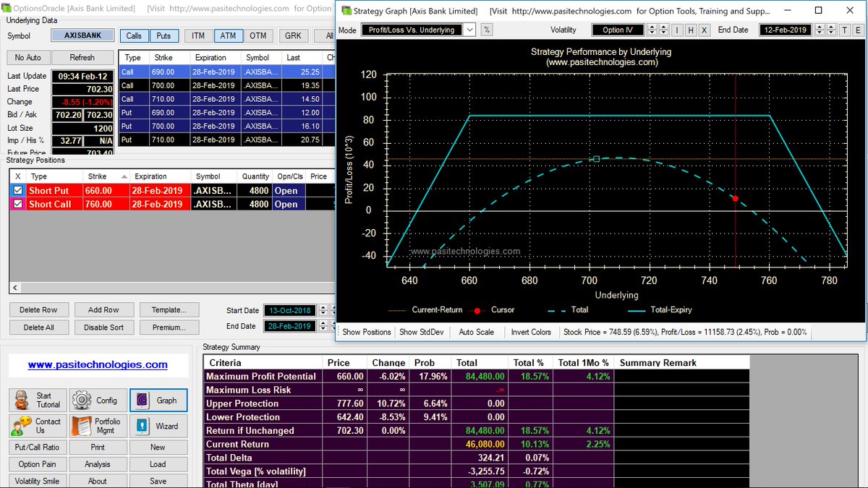Toggle the ATM filter
Image resolution: width=868 pixels, height=488 pixels.
click(228, 35)
